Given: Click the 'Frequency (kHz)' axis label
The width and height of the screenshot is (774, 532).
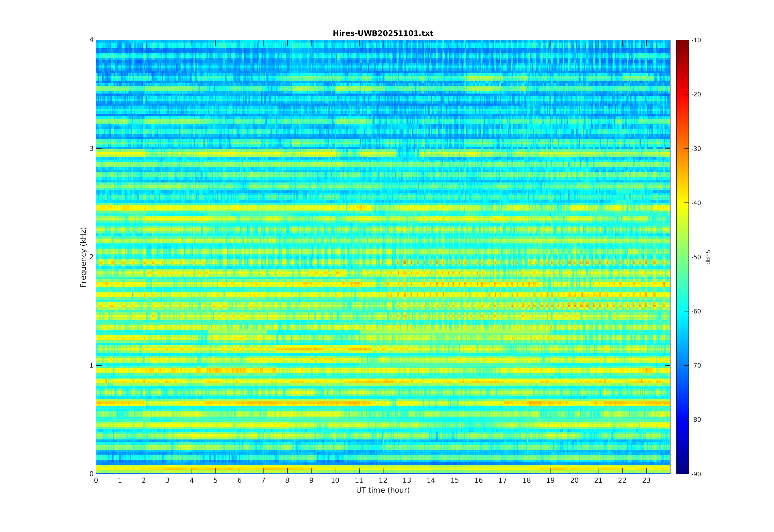Looking at the screenshot, I should coord(83,257).
